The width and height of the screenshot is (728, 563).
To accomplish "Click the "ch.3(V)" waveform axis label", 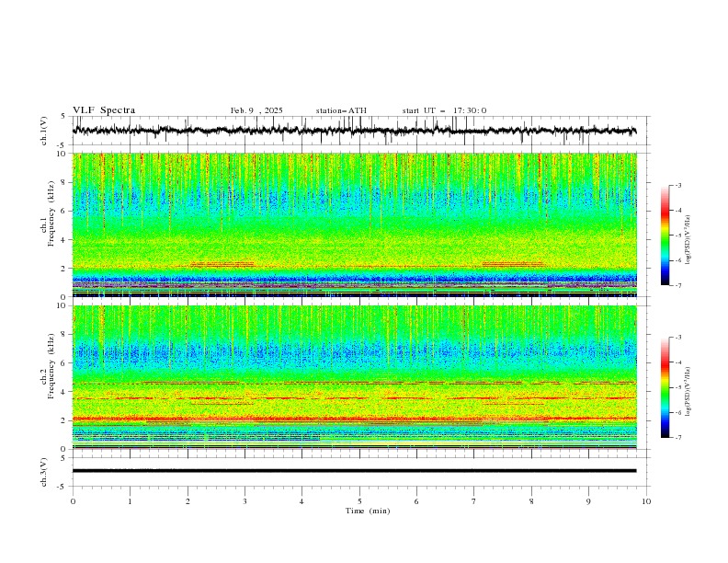I will click(44, 472).
